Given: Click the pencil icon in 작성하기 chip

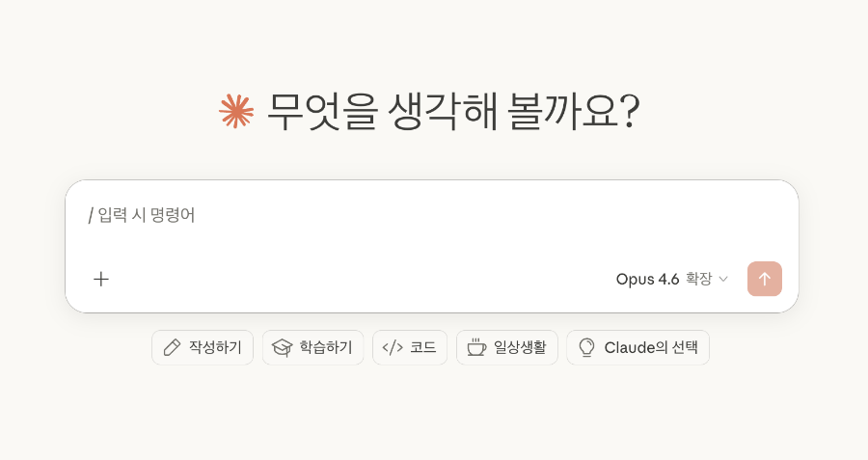Looking at the screenshot, I should point(173,347).
